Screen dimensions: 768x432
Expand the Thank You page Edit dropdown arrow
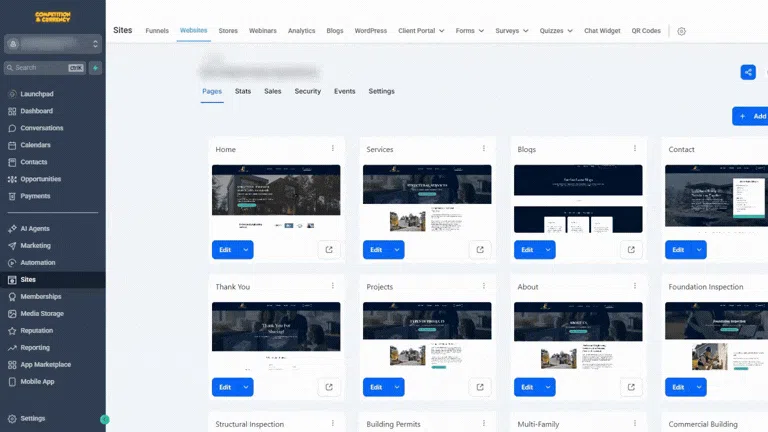point(246,387)
